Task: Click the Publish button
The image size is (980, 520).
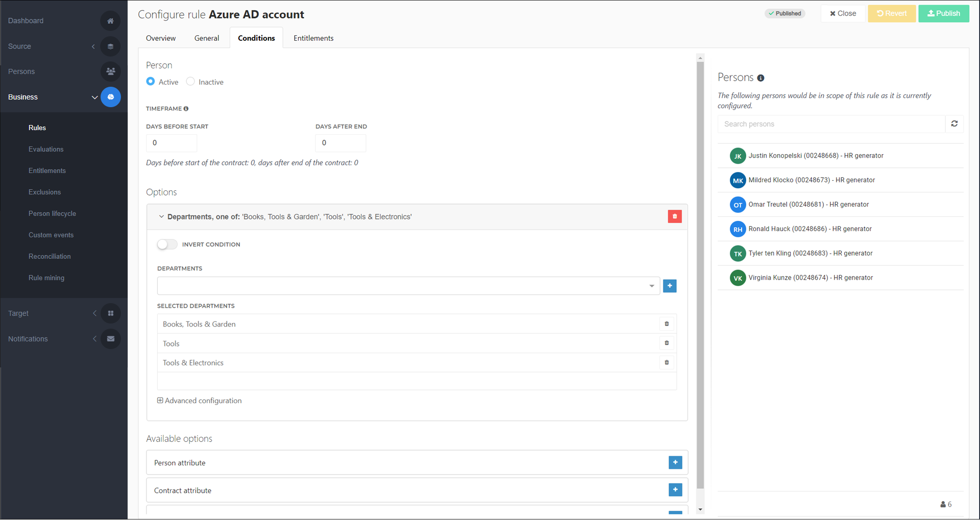Action: click(944, 14)
